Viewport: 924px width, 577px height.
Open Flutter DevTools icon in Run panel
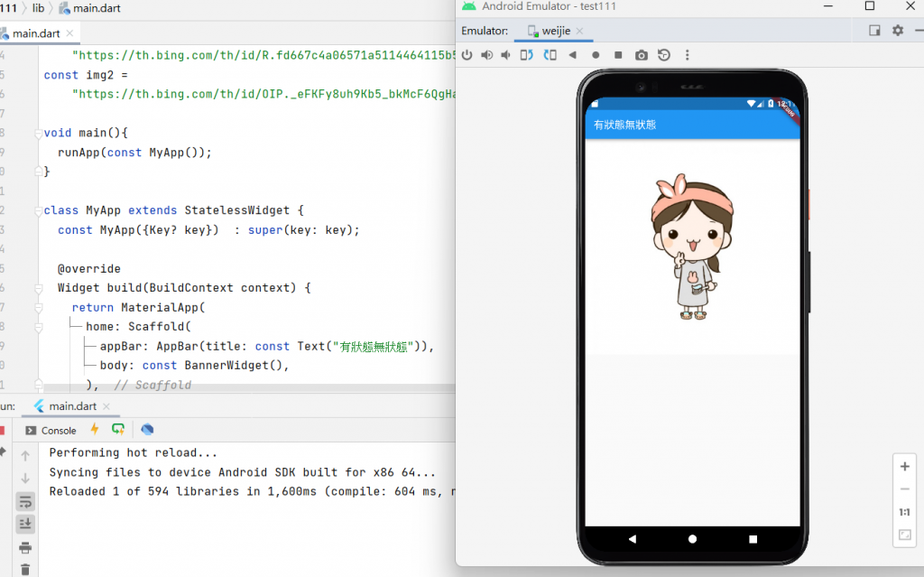pos(147,430)
